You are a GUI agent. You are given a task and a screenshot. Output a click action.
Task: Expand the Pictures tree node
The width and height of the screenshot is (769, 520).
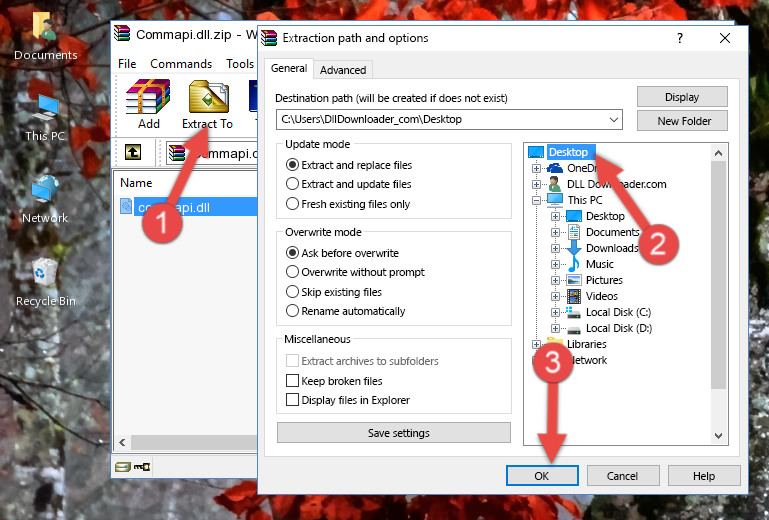point(555,281)
